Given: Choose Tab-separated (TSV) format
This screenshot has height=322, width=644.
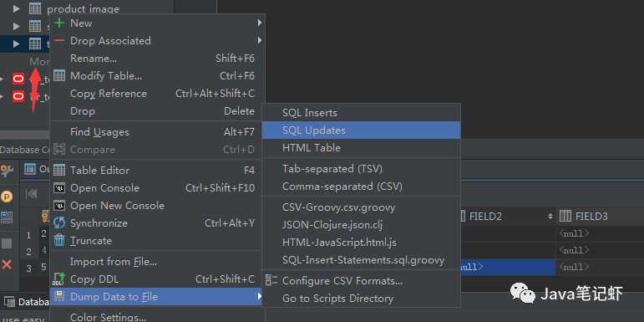Looking at the screenshot, I should coord(361,169).
